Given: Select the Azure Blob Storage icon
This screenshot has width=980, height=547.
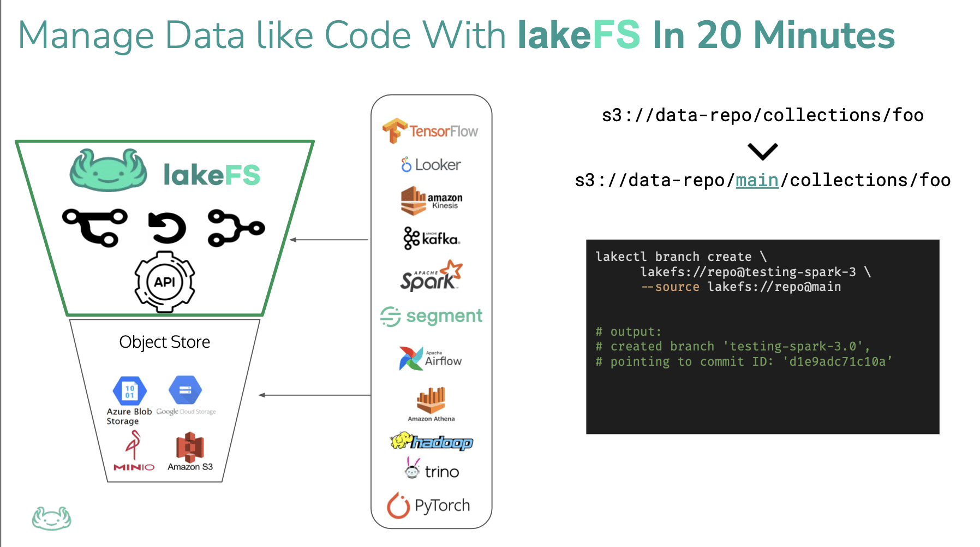Looking at the screenshot, I should (129, 391).
